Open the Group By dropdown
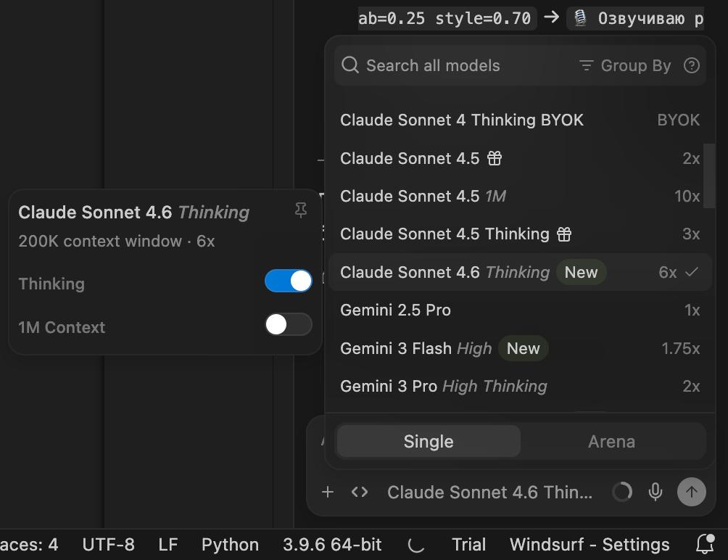This screenshot has width=728, height=560. point(626,65)
